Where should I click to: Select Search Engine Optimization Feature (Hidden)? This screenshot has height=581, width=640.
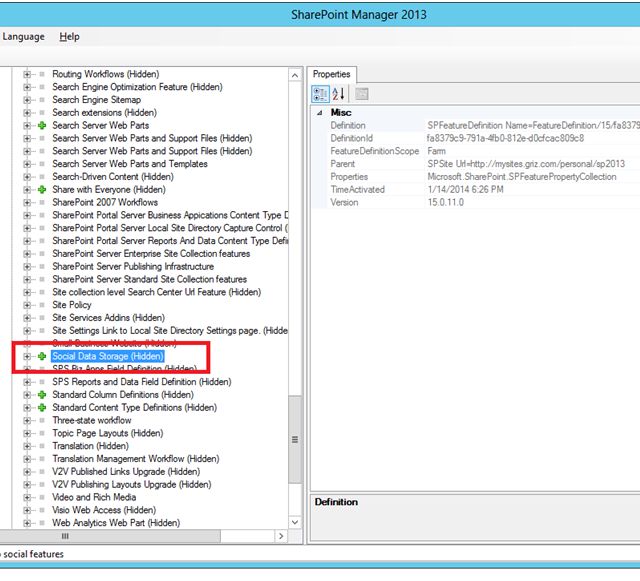pos(137,87)
